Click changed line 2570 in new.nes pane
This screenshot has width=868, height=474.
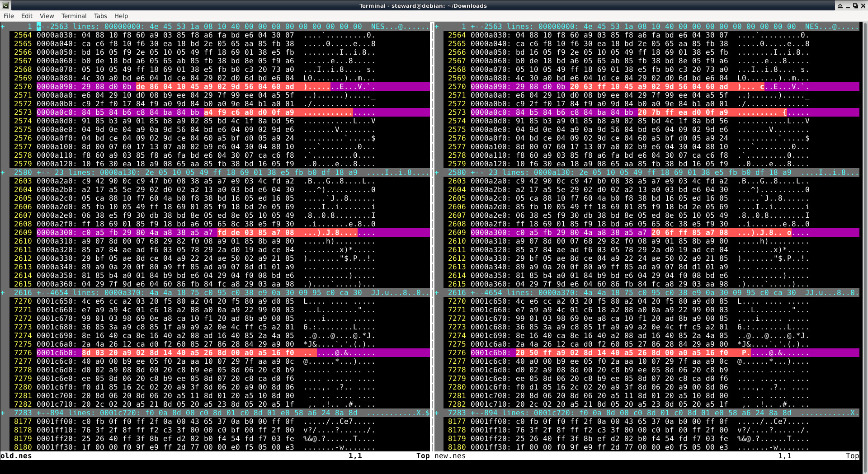[x=647, y=87]
